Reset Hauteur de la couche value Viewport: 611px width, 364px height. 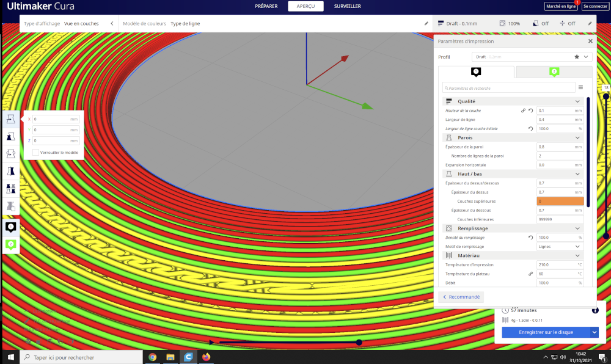tap(531, 111)
